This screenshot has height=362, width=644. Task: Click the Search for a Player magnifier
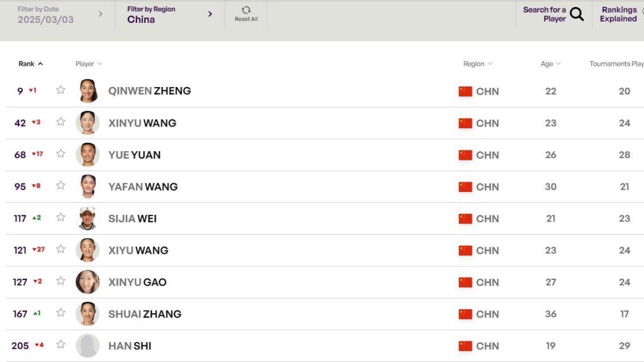577,14
